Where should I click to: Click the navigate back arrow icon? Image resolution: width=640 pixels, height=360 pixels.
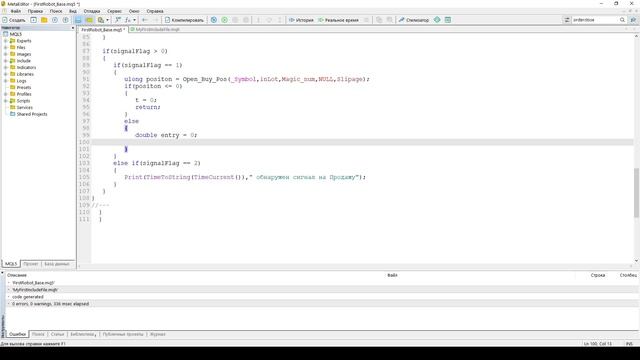[145, 20]
